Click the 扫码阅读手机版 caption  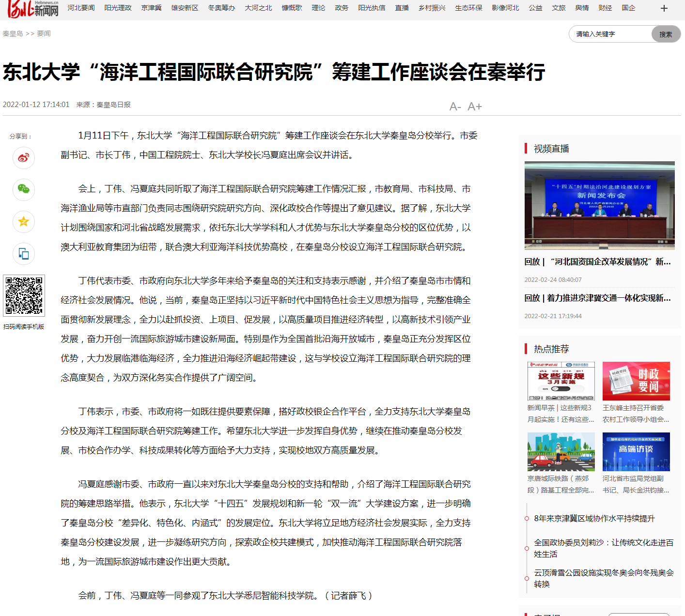click(x=24, y=327)
